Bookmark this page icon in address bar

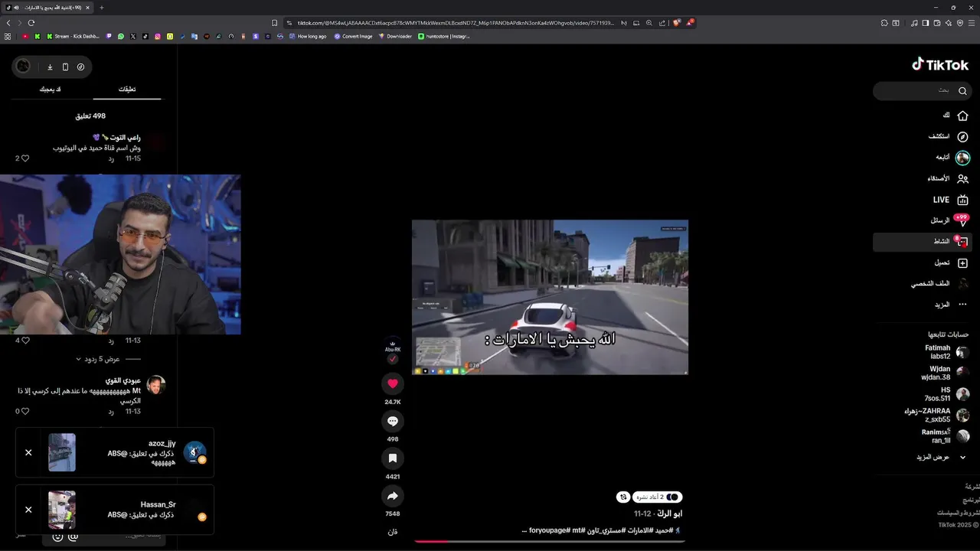pos(275,23)
